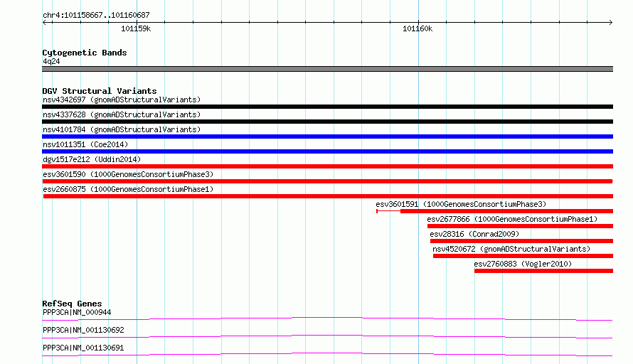
Task: Open transcript PPP3CA|NM_001130691 label
Action: coord(83,348)
